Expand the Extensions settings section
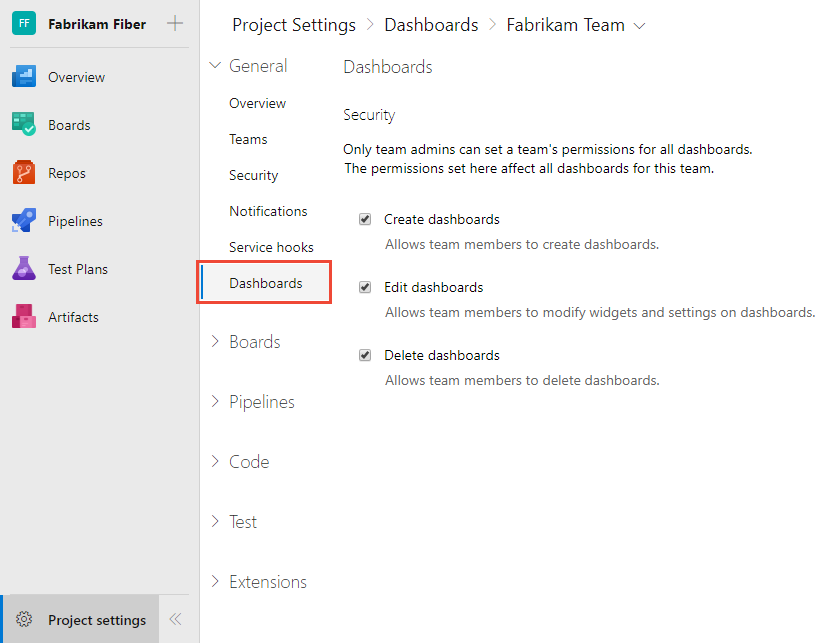Screen dimensions: 817x643 click(x=215, y=581)
